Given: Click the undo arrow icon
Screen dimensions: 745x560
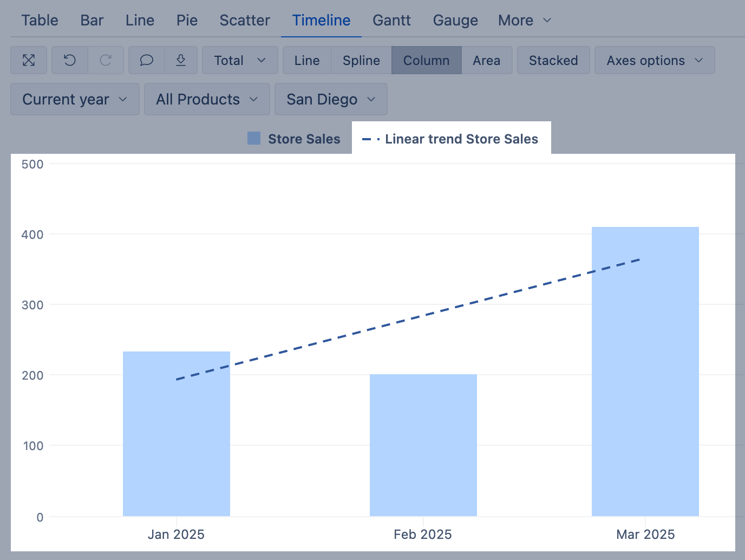Looking at the screenshot, I should coord(70,60).
